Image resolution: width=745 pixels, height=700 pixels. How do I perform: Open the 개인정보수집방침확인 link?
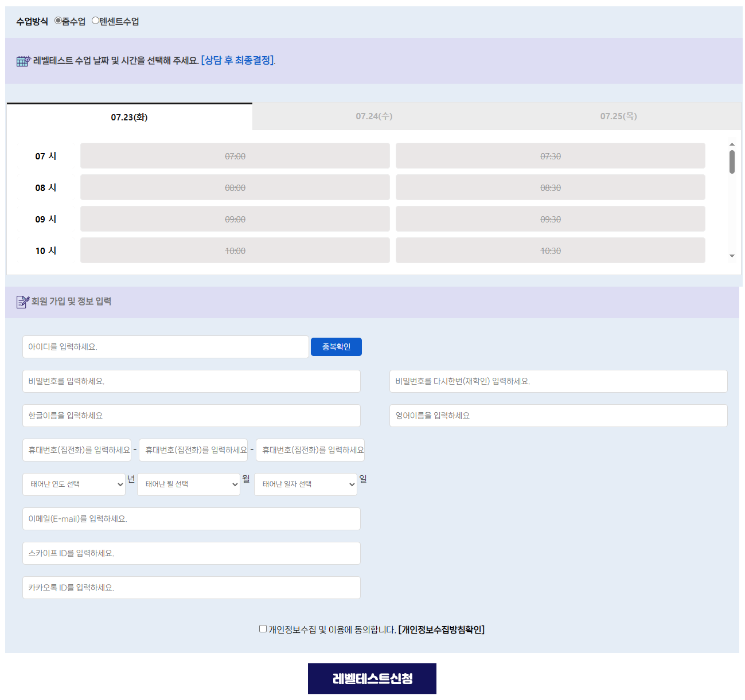click(441, 629)
